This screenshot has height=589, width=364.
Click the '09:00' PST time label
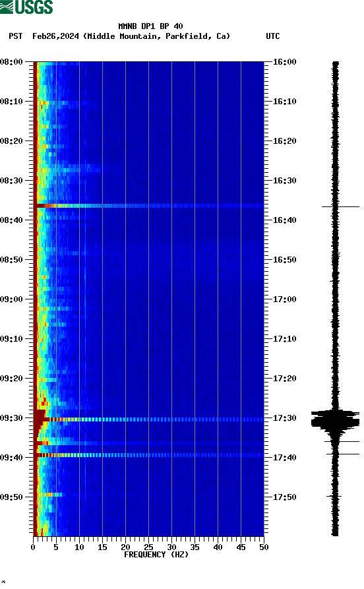pyautogui.click(x=12, y=299)
